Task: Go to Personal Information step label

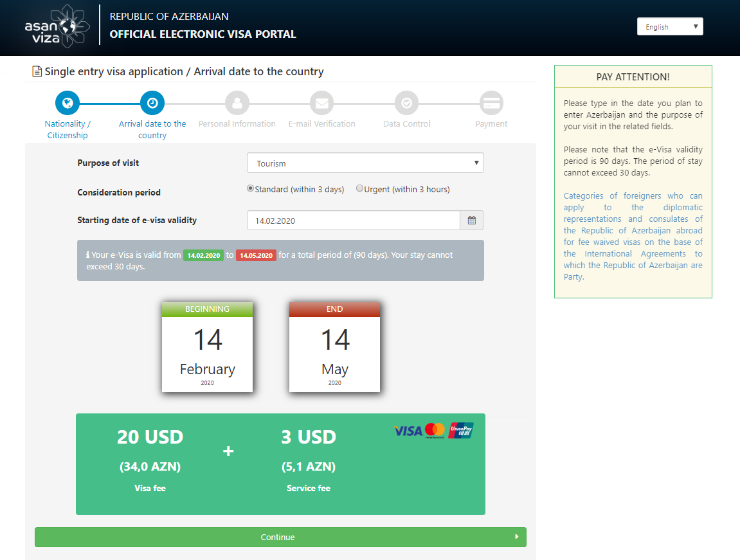Action: coord(237,123)
